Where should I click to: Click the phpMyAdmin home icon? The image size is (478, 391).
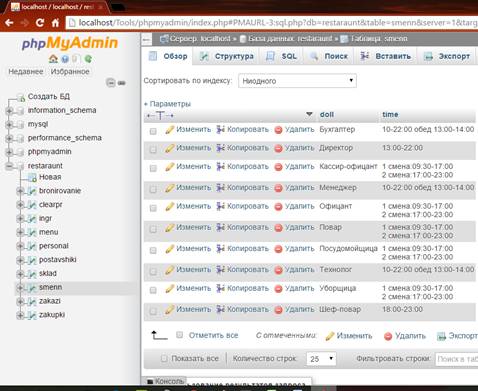click(x=53, y=59)
